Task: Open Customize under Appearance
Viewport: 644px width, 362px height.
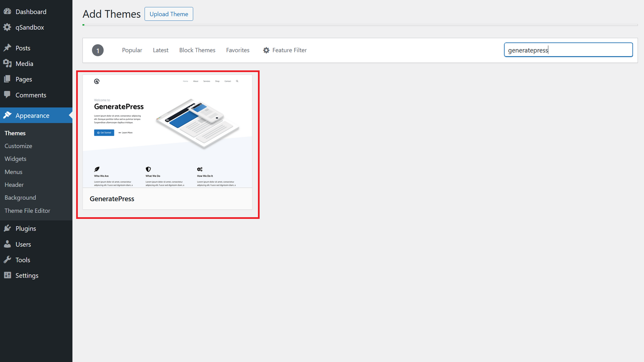Action: pos(18,146)
